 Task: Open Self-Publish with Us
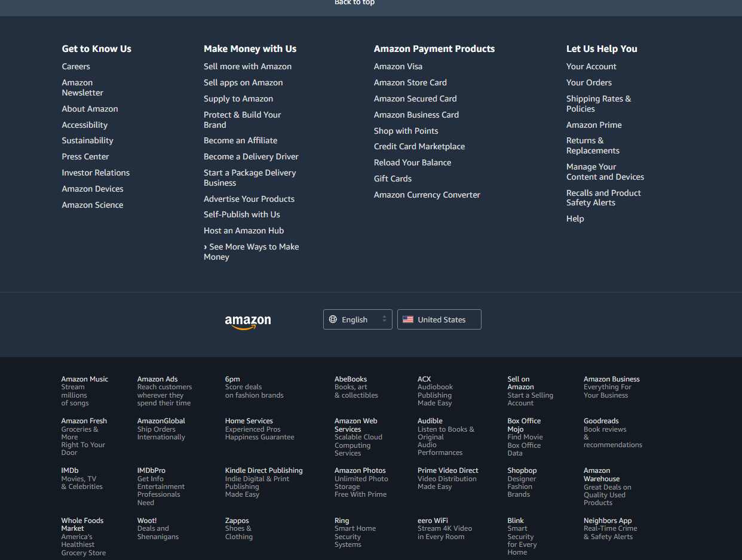tap(242, 214)
